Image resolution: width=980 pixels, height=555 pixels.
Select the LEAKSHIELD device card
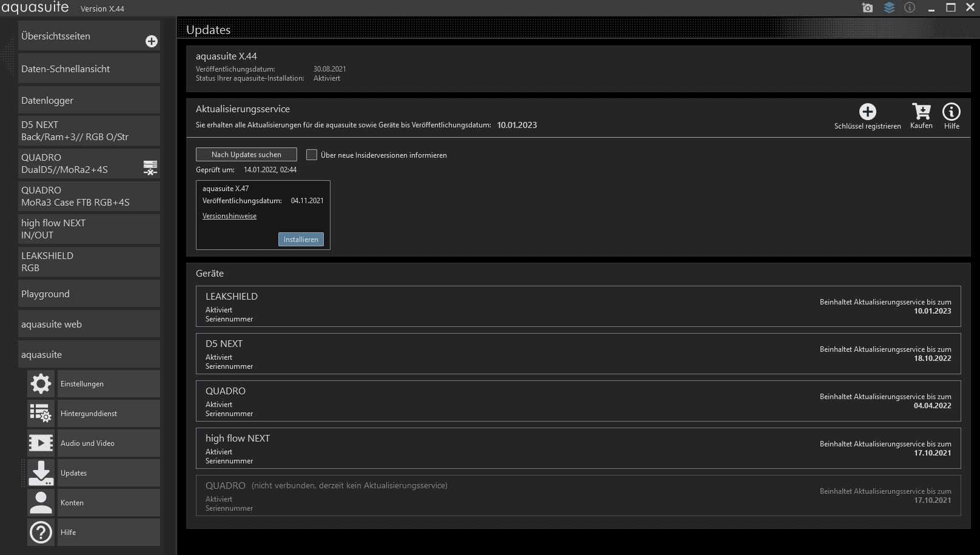[578, 306]
